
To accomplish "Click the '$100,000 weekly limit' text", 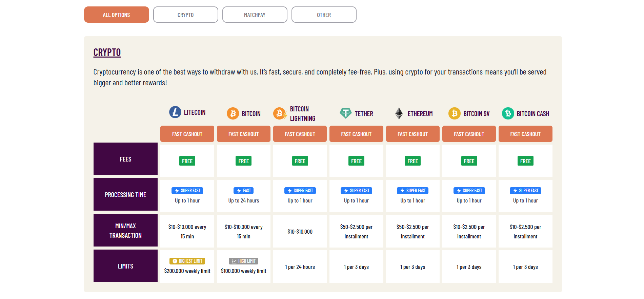I will [244, 271].
